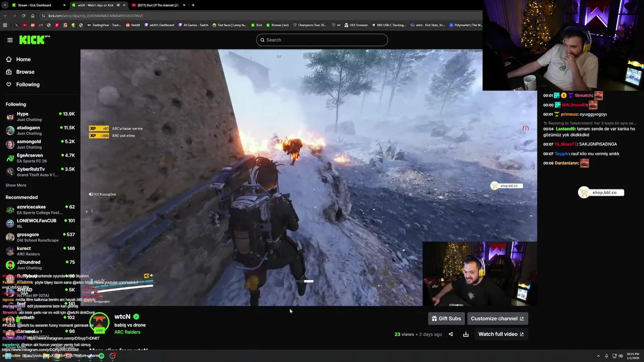The width and height of the screenshot is (644, 362).
Task: Open kurect recommended channel
Action: [40, 251]
